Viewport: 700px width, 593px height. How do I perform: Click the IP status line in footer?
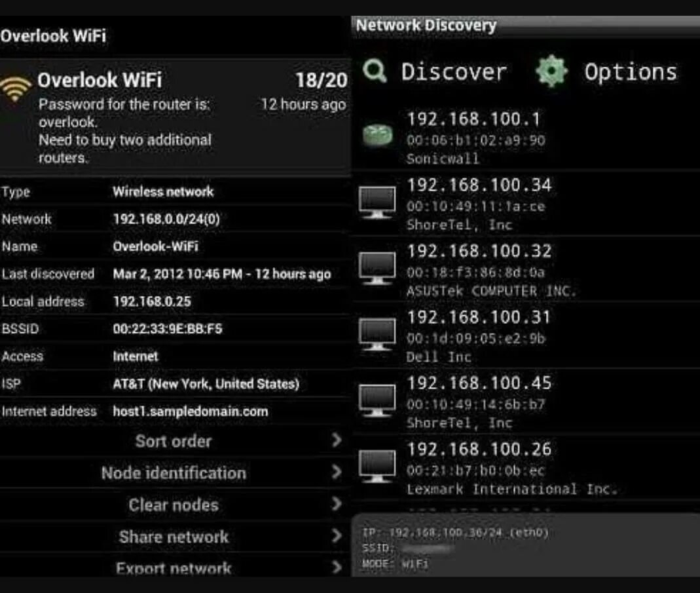click(455, 533)
